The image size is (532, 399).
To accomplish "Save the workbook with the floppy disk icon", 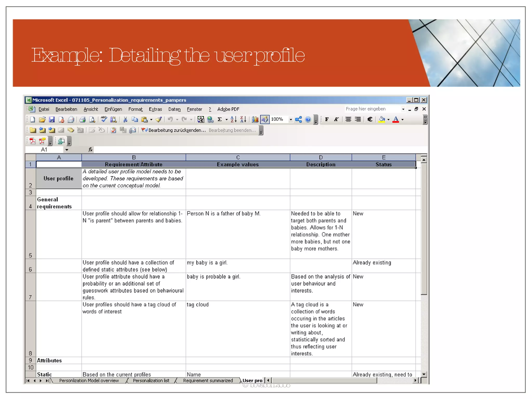I will coord(52,119).
